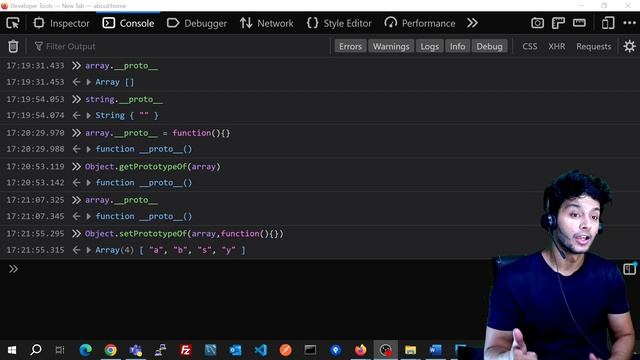The width and height of the screenshot is (640, 360).
Task: Switch to the Console tab
Action: pyautogui.click(x=128, y=23)
